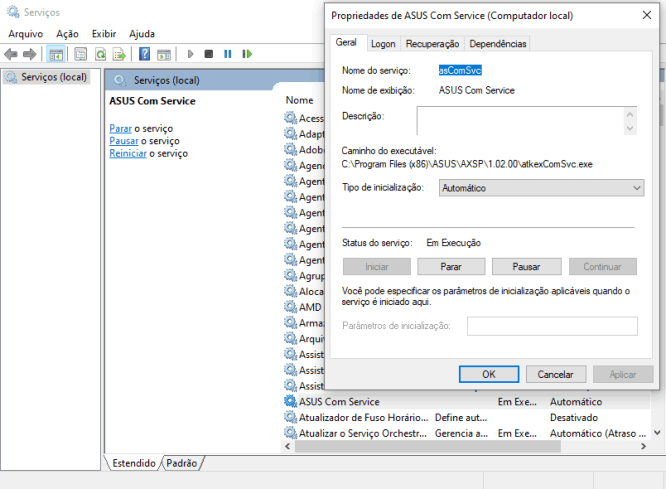
Task: Open the Ajuda menu
Action: (142, 34)
